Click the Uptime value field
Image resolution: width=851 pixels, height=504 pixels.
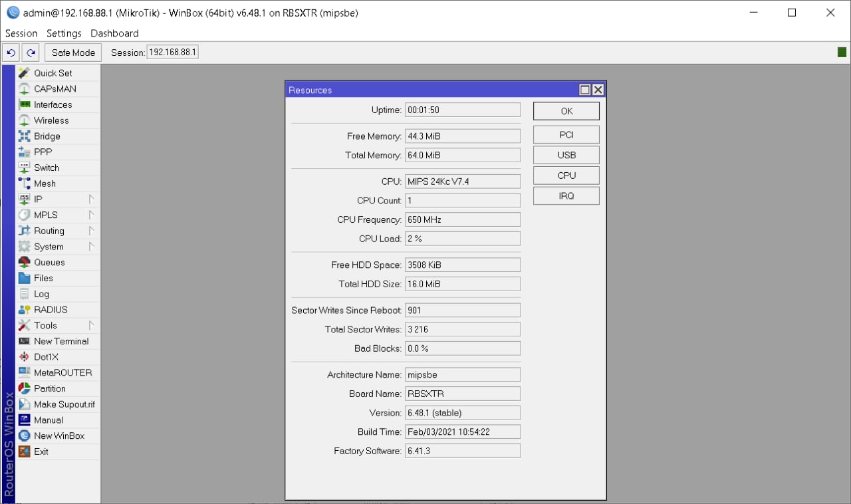pyautogui.click(x=463, y=110)
